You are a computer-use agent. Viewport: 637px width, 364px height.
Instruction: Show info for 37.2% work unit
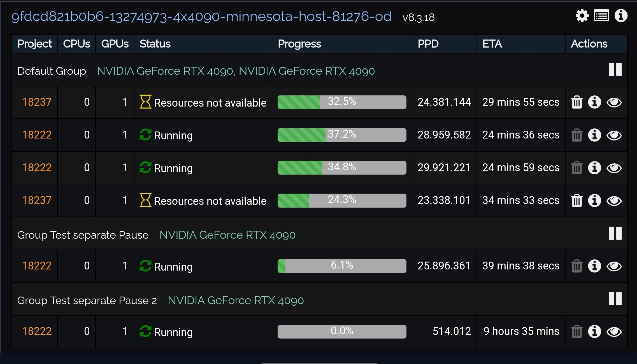(x=594, y=135)
